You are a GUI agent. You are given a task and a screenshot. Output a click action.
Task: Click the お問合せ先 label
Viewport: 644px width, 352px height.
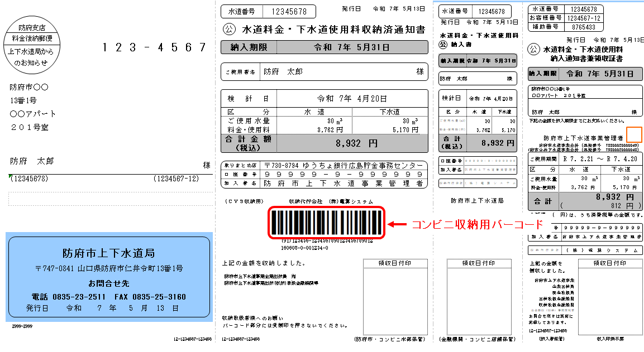(x=109, y=283)
